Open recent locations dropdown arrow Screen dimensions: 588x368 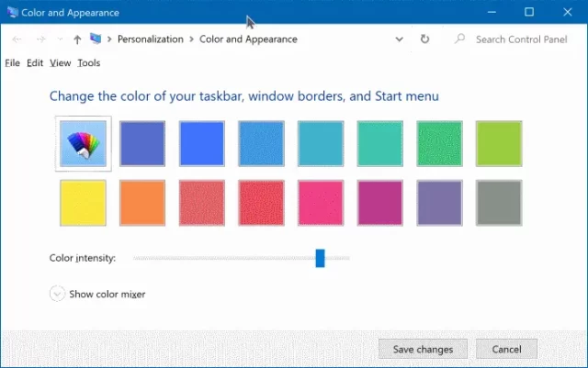point(60,39)
